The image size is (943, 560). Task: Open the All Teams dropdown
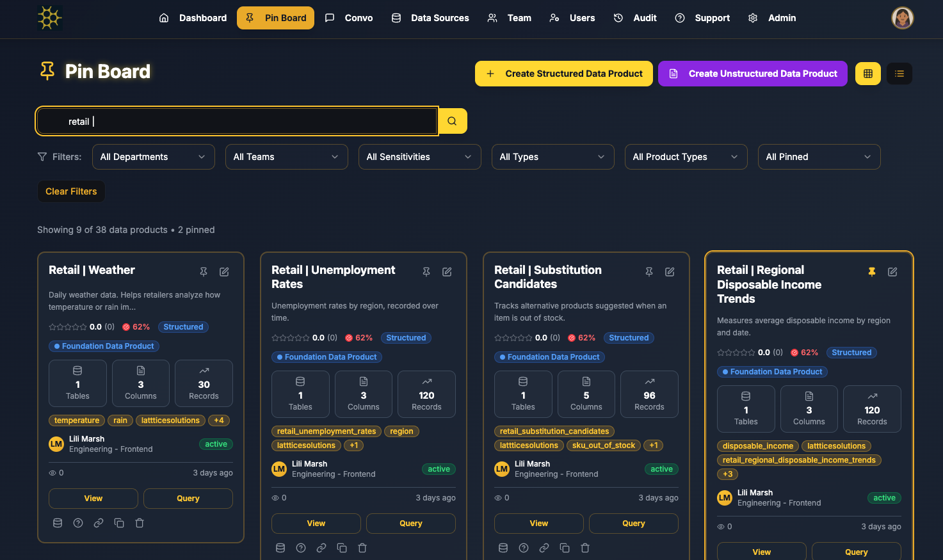(x=287, y=157)
